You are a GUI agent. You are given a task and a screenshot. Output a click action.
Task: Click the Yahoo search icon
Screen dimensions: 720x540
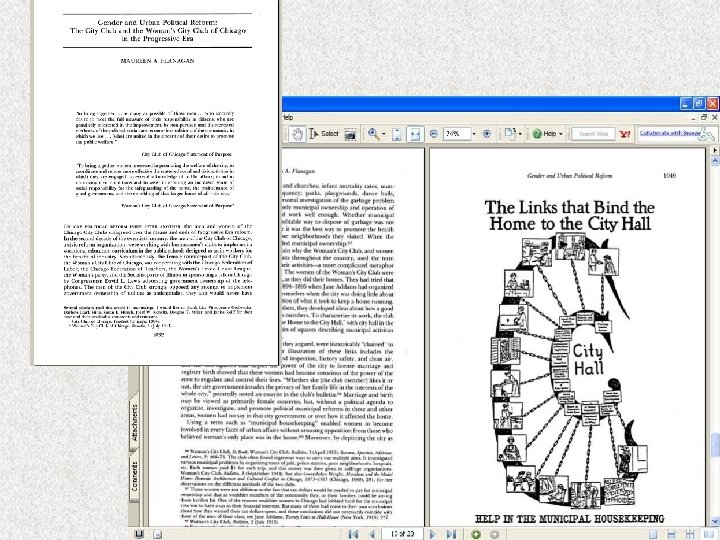624,134
